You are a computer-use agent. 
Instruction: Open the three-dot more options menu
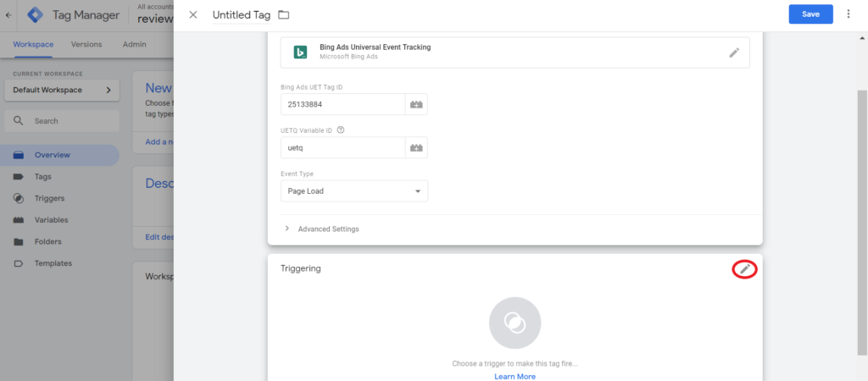849,14
